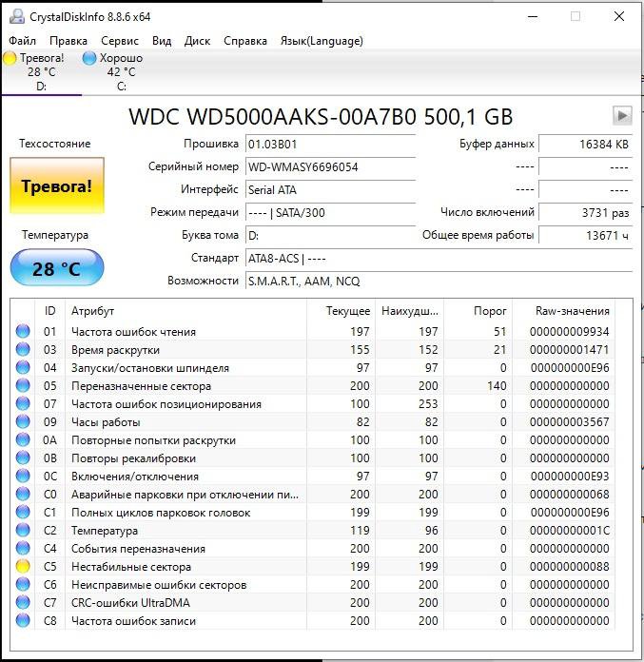Click blue status dot for Температура attribute
This screenshot has width=644, height=662.
(23, 531)
